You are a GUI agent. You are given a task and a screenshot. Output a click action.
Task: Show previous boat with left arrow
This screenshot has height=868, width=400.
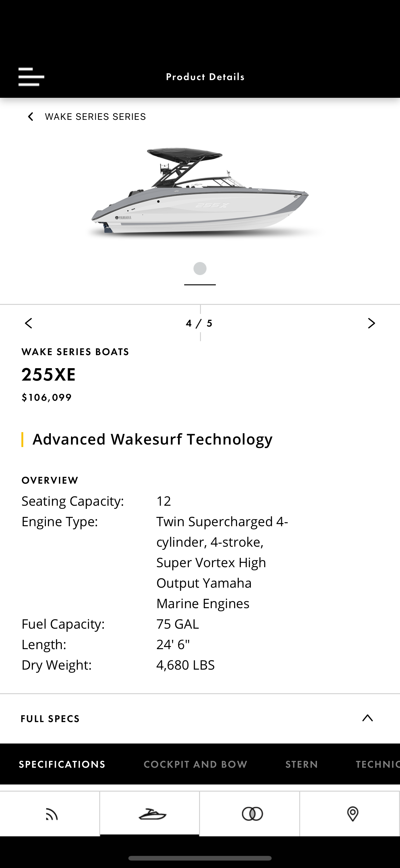pyautogui.click(x=29, y=323)
